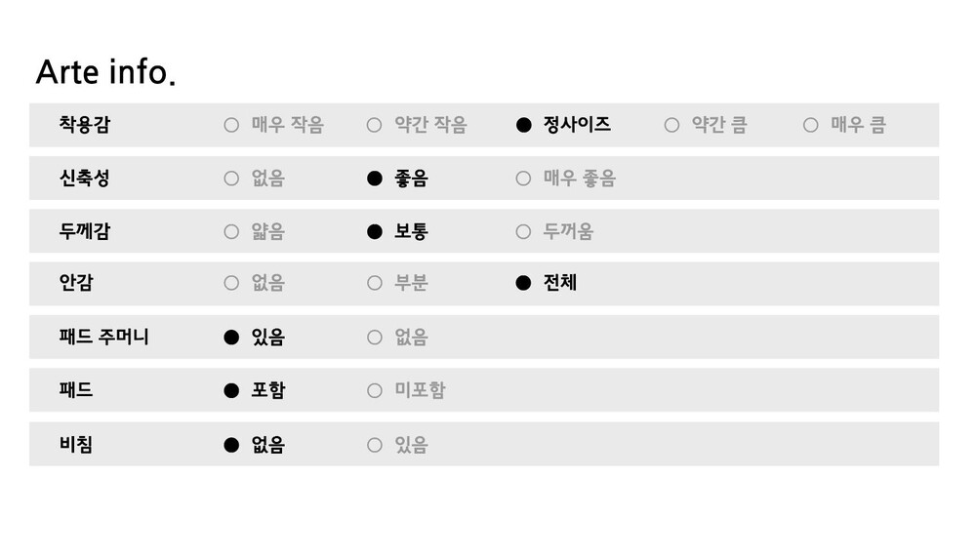Choose 보통 for 두께감
The width and height of the screenshot is (976, 560).
tap(374, 231)
